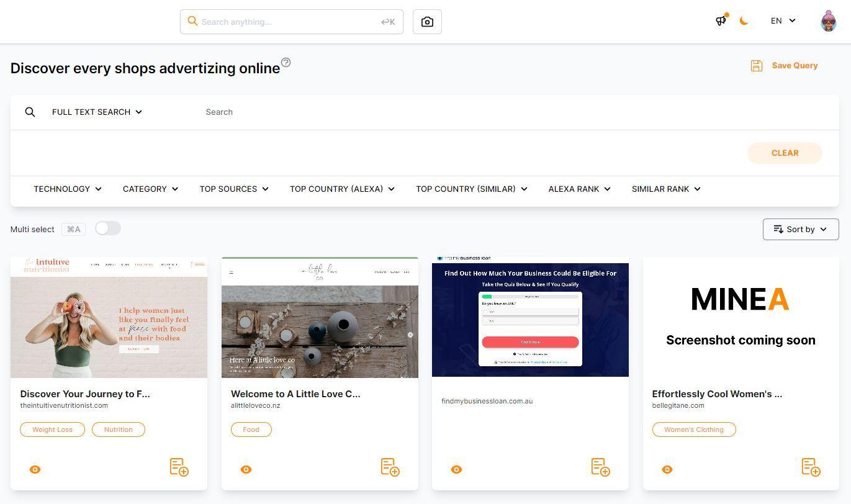Click the CLEAR filters button
Viewport: 851px width, 504px height.
pyautogui.click(x=785, y=153)
